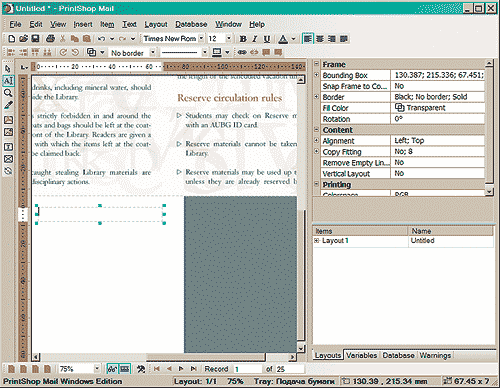Open the File menu
Image resolution: width=500 pixels, height=388 pixels.
coord(15,24)
